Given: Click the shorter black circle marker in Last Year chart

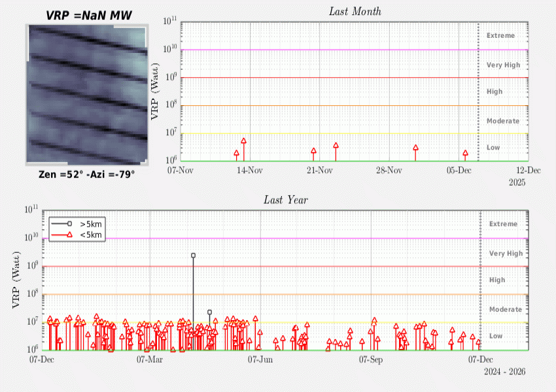Looking at the screenshot, I should 209,312.
